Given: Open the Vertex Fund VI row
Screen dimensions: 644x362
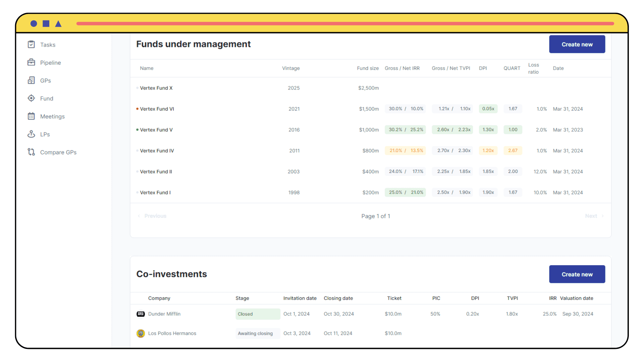Looking at the screenshot, I should [x=370, y=109].
